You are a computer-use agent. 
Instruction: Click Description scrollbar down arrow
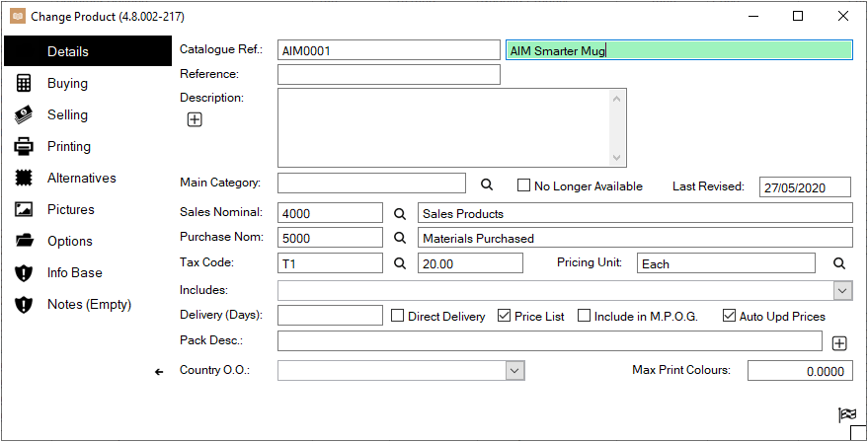tap(616, 158)
